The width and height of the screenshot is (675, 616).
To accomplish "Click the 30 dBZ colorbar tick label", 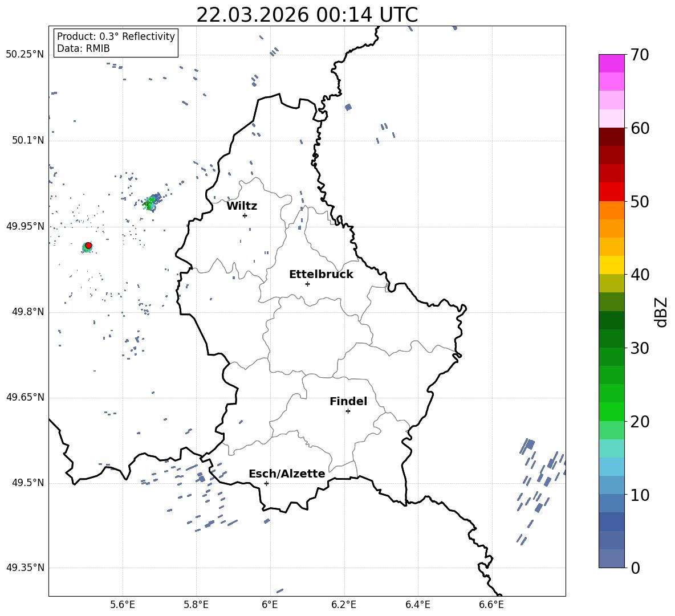I will pos(640,348).
